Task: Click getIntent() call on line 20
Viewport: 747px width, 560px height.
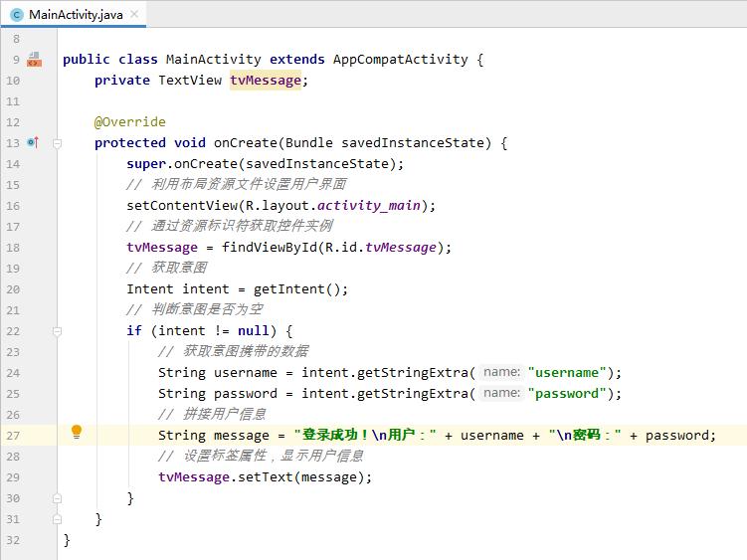Action: (x=296, y=289)
